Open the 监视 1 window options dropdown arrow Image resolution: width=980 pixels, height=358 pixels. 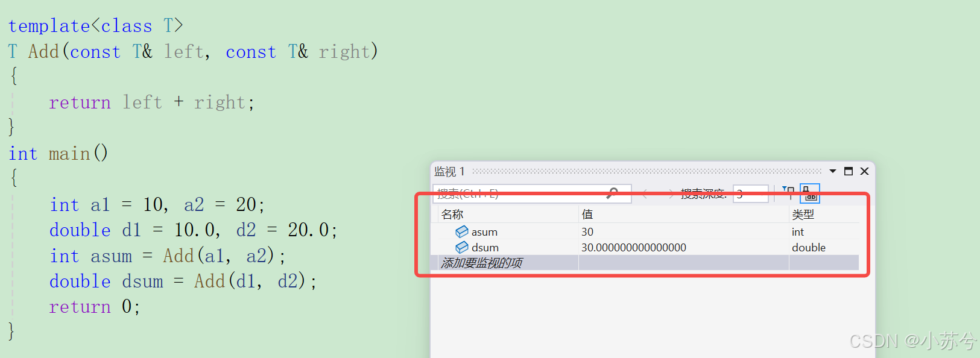pyautogui.click(x=833, y=171)
